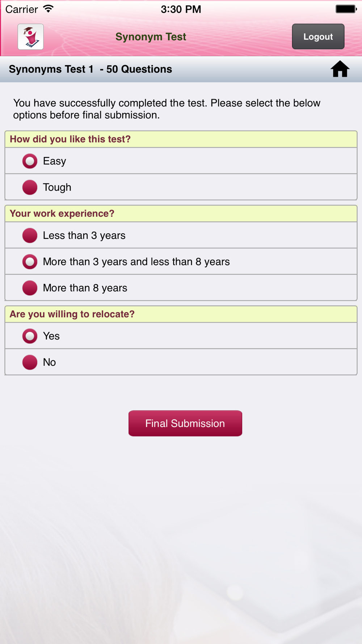Tap the 'How did you like this test?' header
362x644 pixels.
pos(181,139)
